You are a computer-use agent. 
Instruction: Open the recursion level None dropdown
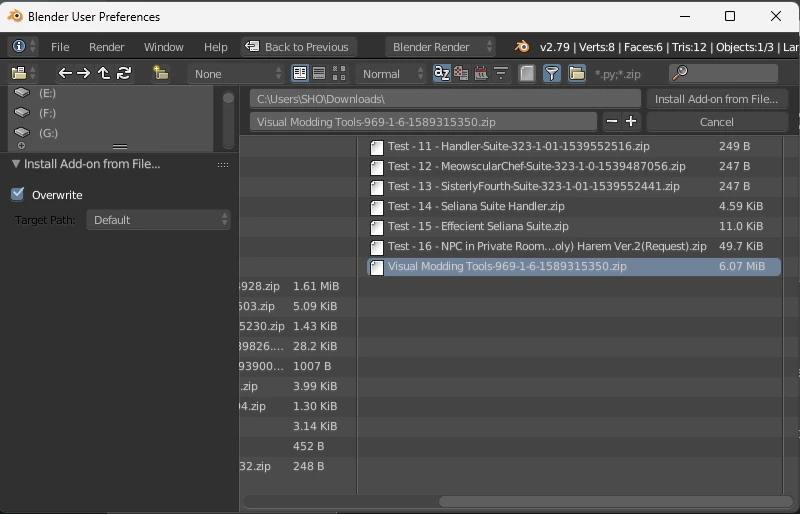coord(236,74)
